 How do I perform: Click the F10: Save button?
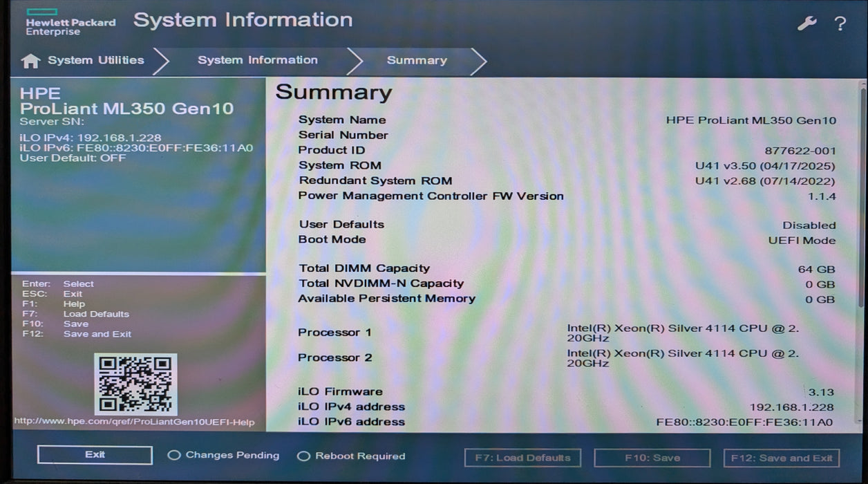tap(652, 458)
